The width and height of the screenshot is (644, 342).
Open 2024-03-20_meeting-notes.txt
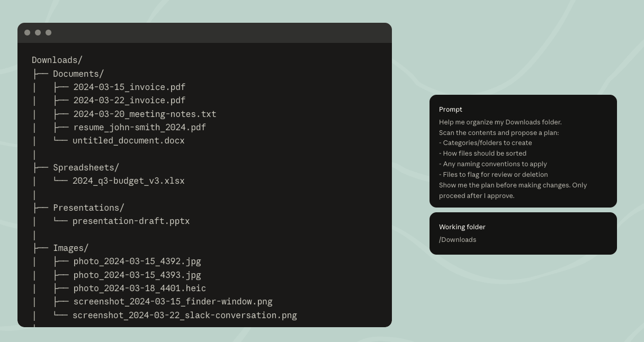145,114
